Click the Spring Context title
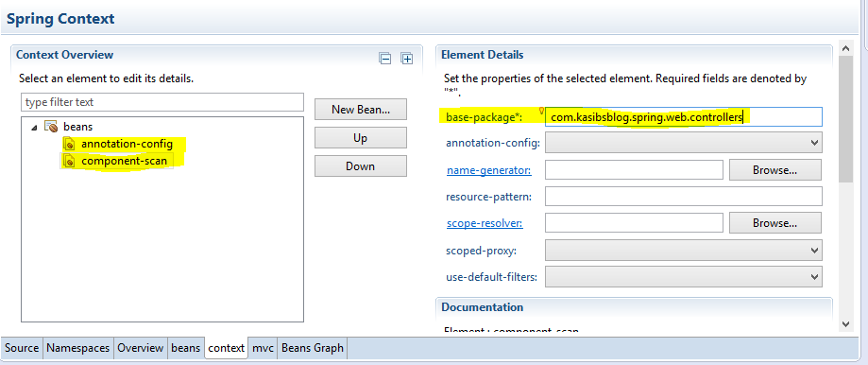This screenshot has width=868, height=365. pyautogui.click(x=60, y=18)
